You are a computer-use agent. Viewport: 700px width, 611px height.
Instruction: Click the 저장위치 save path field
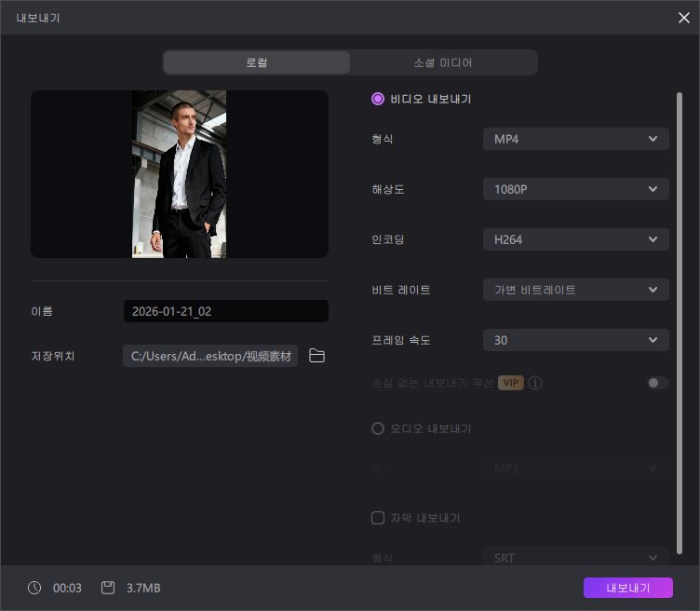(x=210, y=356)
